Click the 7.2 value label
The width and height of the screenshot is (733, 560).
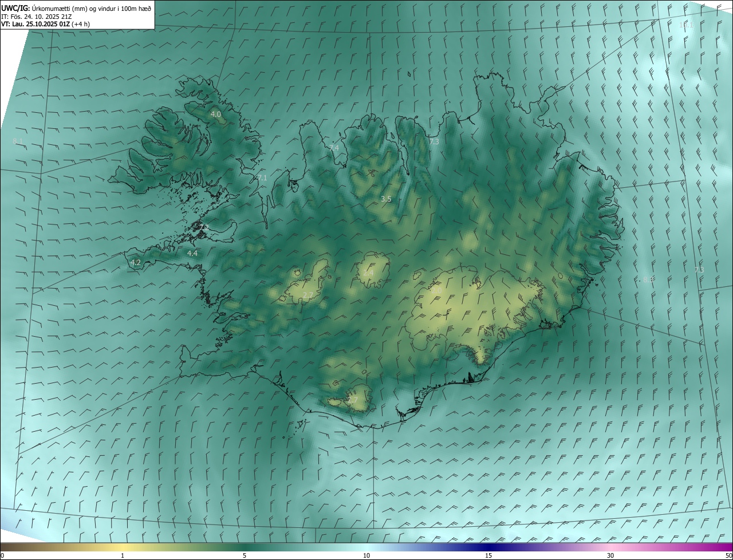point(204,228)
